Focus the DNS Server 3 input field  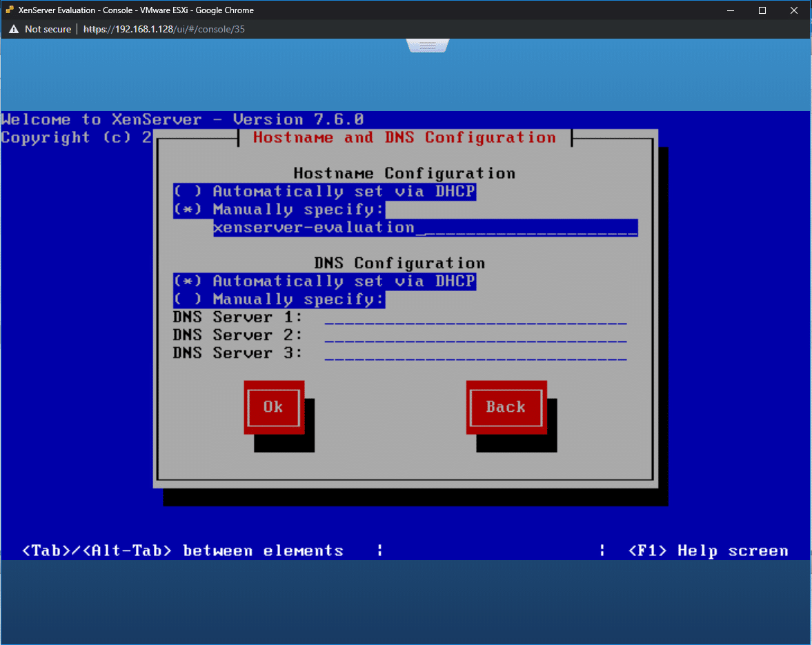[x=475, y=353]
